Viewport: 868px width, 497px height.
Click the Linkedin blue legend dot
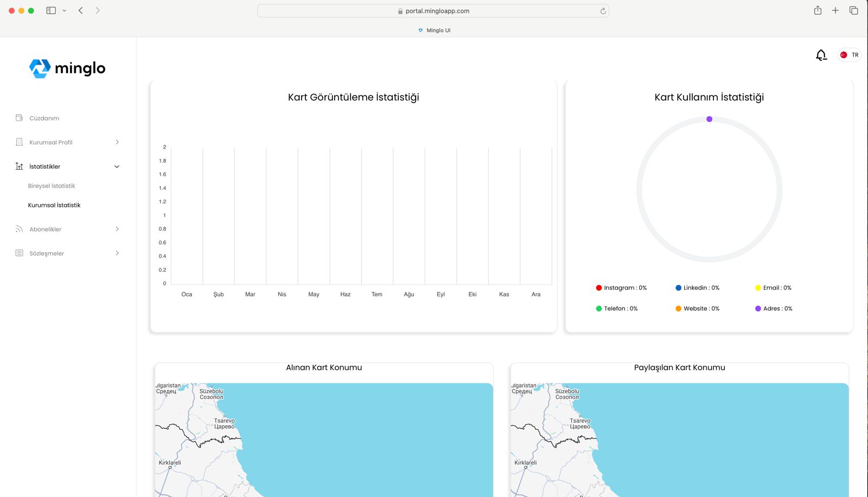678,288
